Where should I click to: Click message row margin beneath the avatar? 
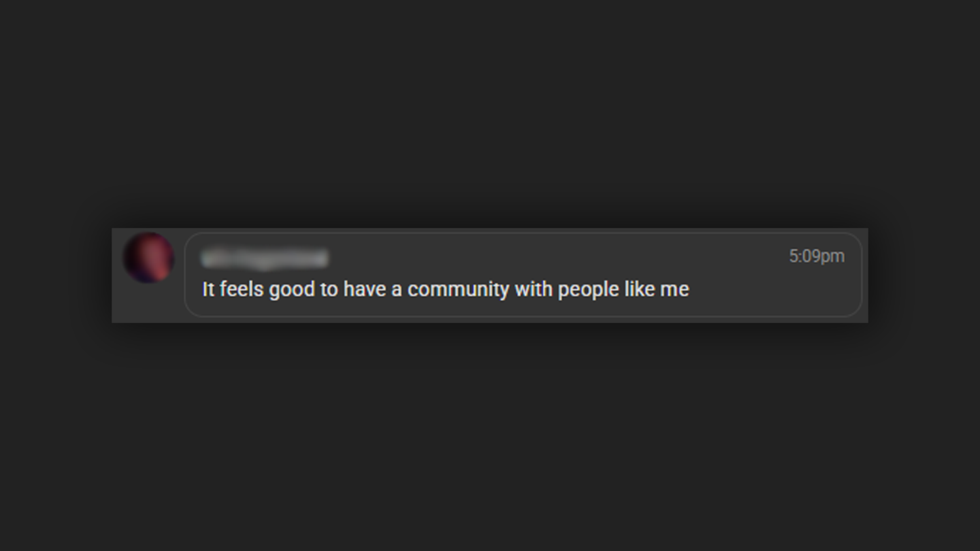[x=148, y=303]
